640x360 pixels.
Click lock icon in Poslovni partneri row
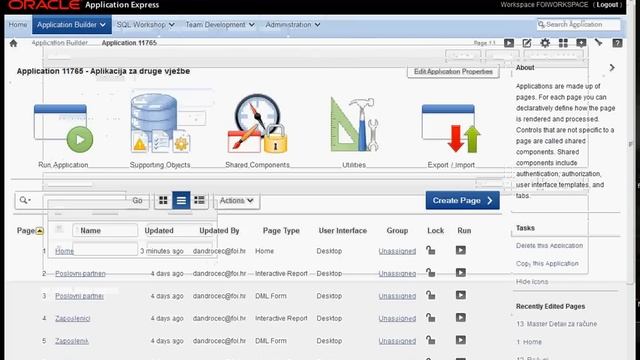pyautogui.click(x=431, y=273)
